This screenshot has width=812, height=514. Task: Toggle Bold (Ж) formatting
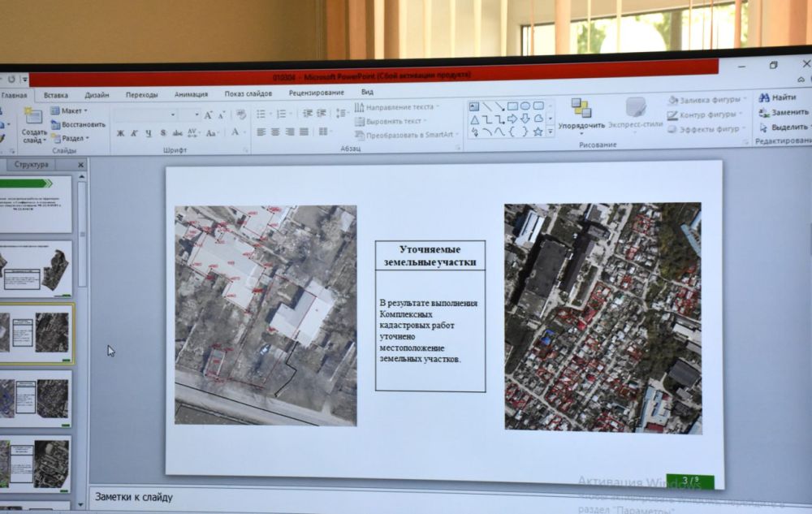coord(120,133)
